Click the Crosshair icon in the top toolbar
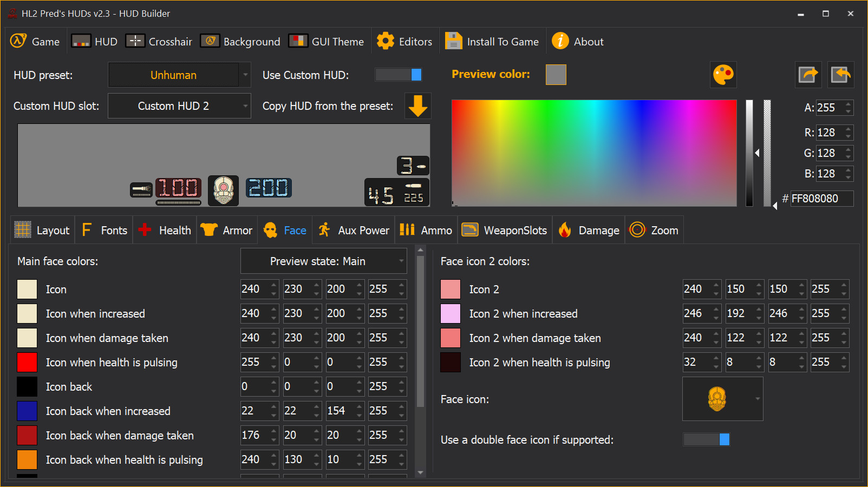This screenshot has height=487, width=868. [135, 41]
